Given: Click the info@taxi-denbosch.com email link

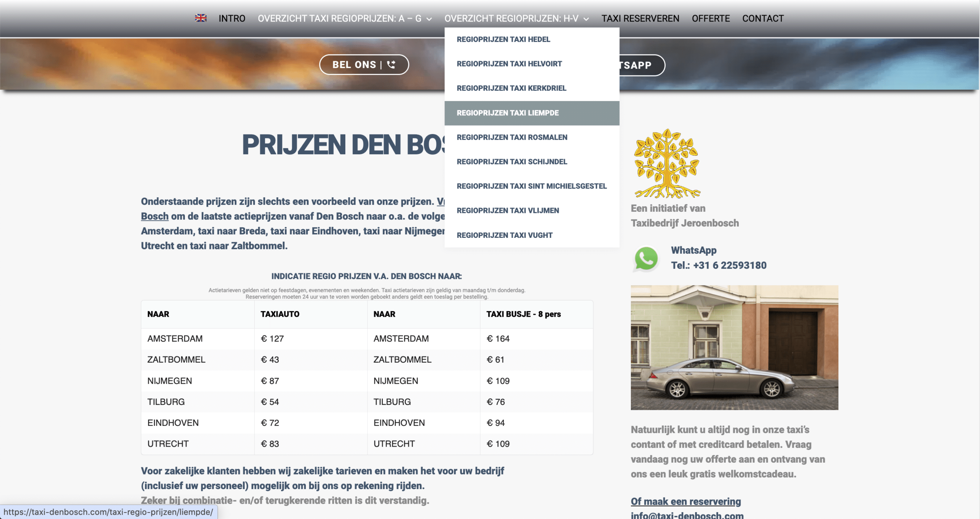Looking at the screenshot, I should point(687,515).
